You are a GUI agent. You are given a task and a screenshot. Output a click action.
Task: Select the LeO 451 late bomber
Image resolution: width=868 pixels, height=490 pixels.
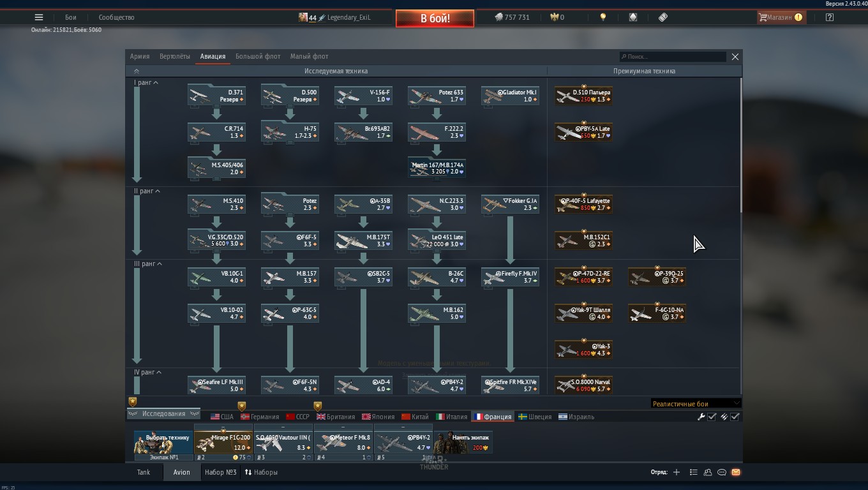pyautogui.click(x=437, y=241)
